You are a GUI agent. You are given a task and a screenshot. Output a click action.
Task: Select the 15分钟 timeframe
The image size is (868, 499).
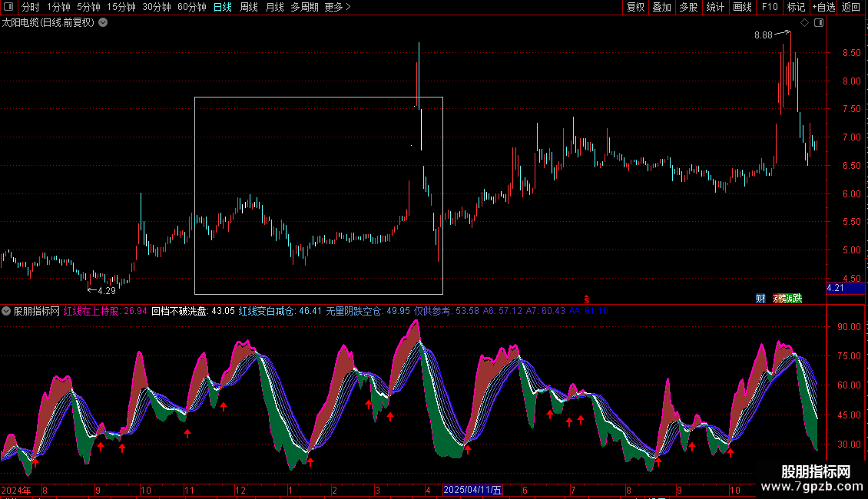(121, 7)
